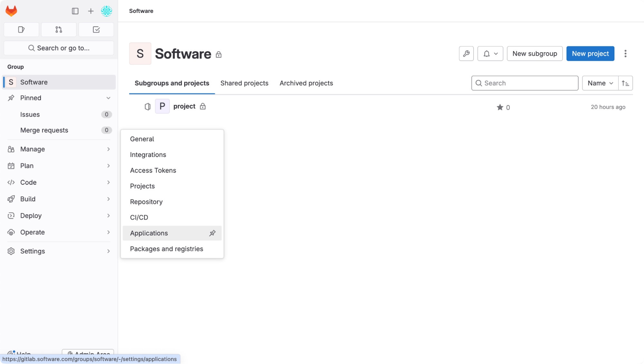The image size is (644, 364).
Task: Open the more actions ellipsis menu
Action: (x=625, y=54)
